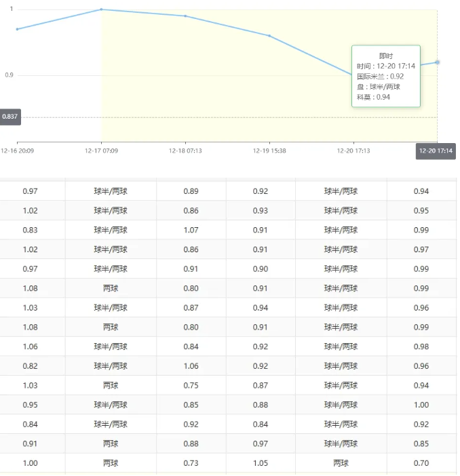The width and height of the screenshot is (460, 476).
Task: Click the highlighted 12-20 17:14 axis label
Action: coord(436,151)
